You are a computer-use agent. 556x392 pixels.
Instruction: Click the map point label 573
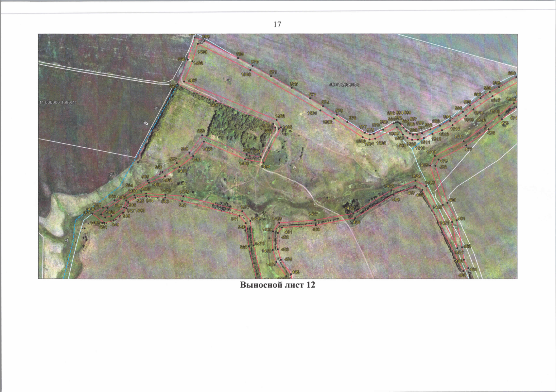[x=312, y=95]
